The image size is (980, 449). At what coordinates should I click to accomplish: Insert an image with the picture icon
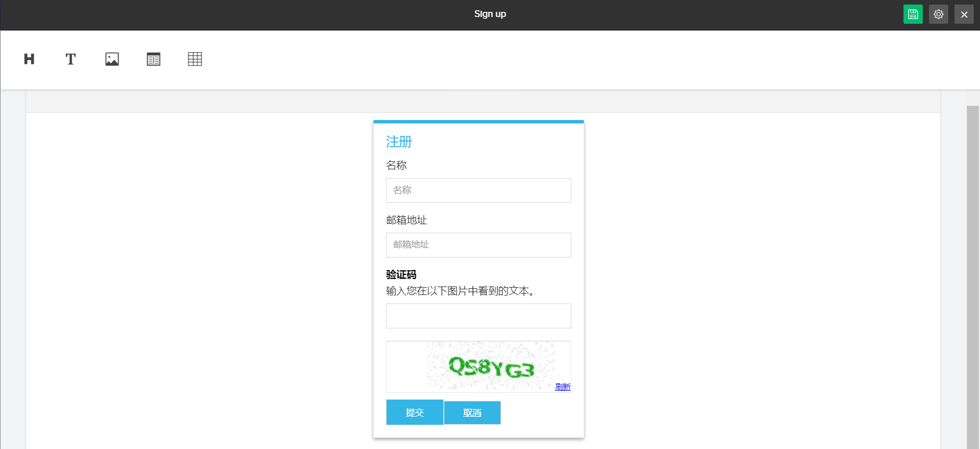(x=112, y=59)
